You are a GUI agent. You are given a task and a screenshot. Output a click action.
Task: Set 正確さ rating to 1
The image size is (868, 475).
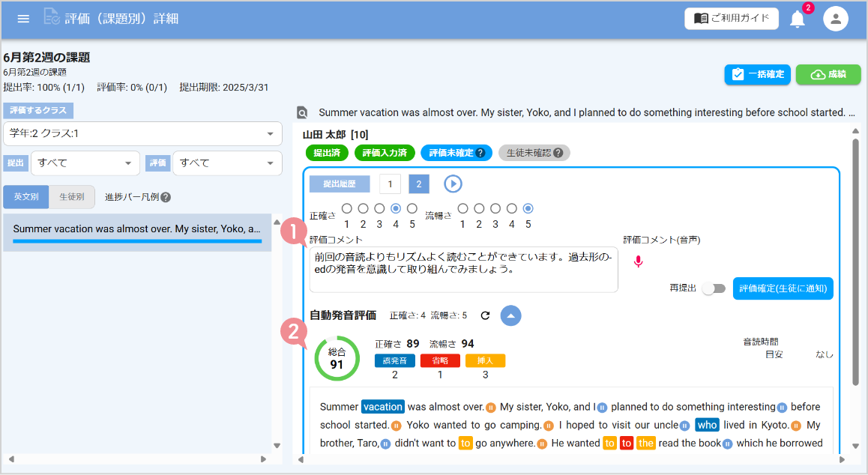346,209
